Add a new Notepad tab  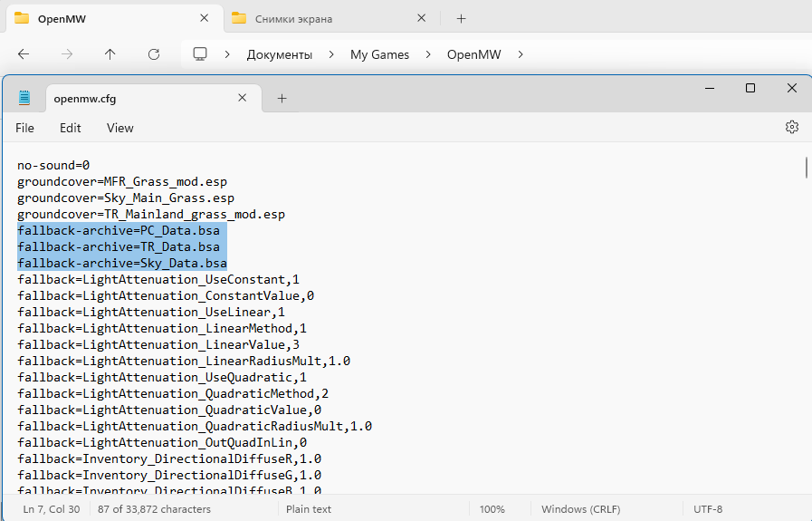[x=282, y=98]
